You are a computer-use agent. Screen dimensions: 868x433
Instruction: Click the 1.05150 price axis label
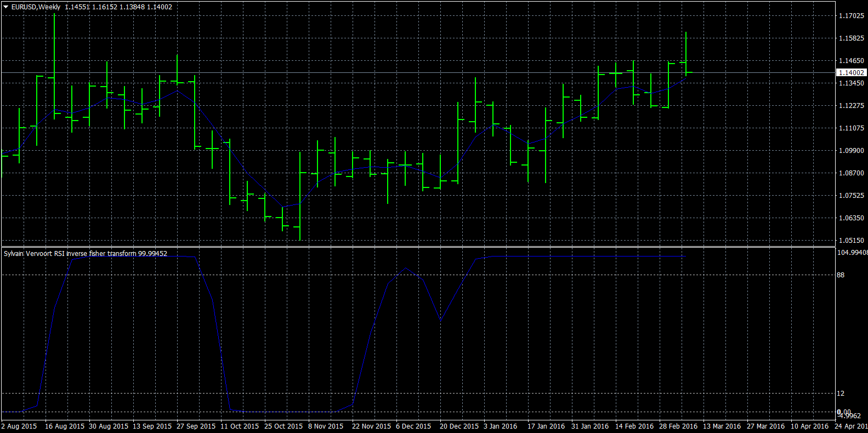pos(852,241)
